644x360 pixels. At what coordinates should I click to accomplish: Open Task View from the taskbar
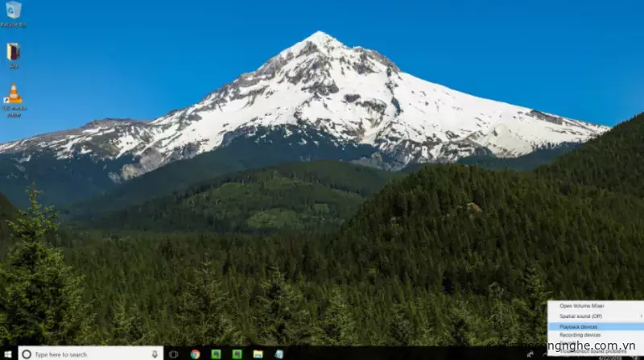tap(173, 354)
